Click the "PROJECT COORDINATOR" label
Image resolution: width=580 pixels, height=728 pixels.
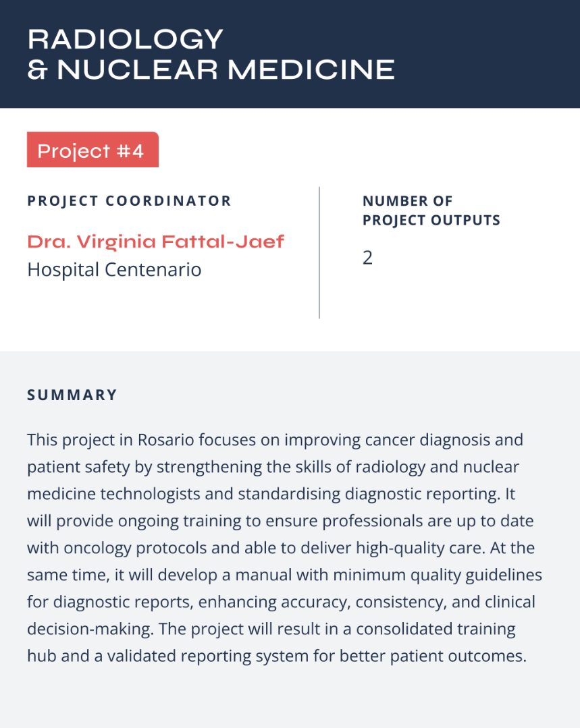click(129, 201)
